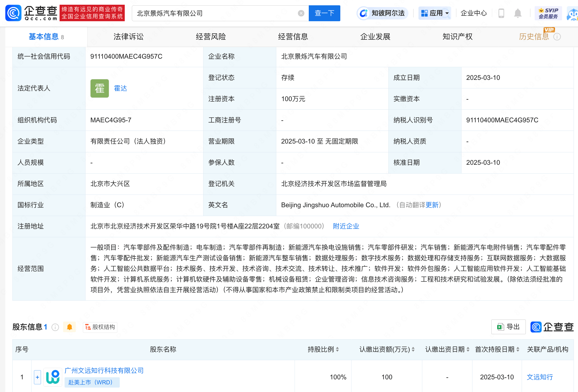Switch to 基本信息 tab
This screenshot has width=578, height=392.
46,37
